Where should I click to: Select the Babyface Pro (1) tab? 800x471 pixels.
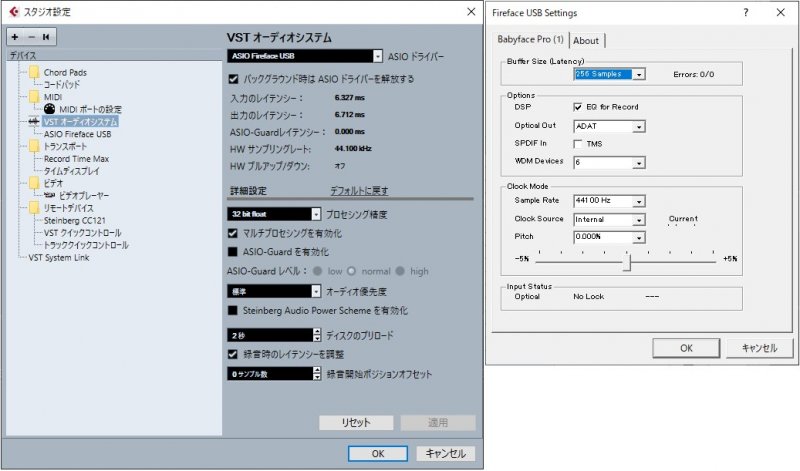[531, 40]
